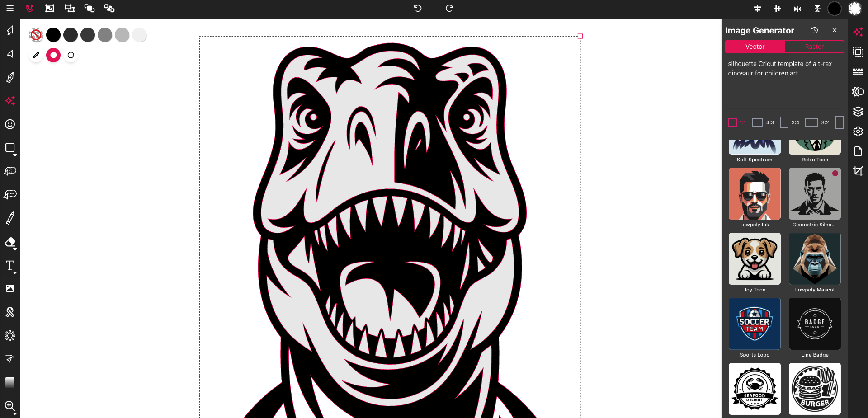The image size is (868, 418).
Task: Flip horizontally using the mirror icon
Action: [x=797, y=9]
